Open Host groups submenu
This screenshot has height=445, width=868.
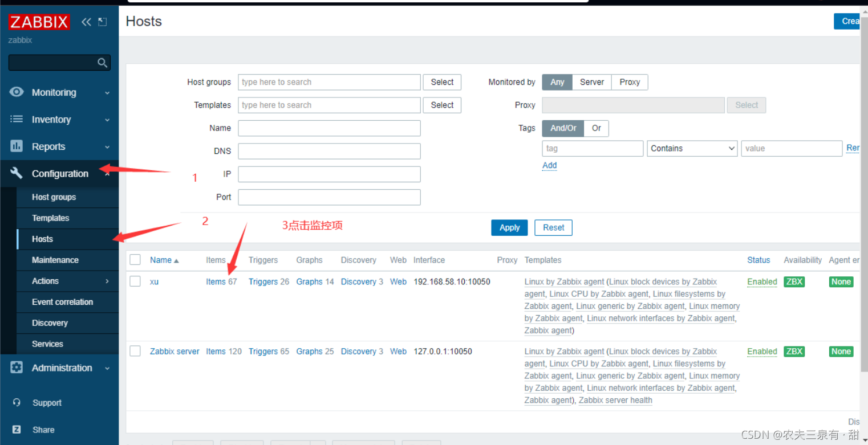click(x=54, y=197)
